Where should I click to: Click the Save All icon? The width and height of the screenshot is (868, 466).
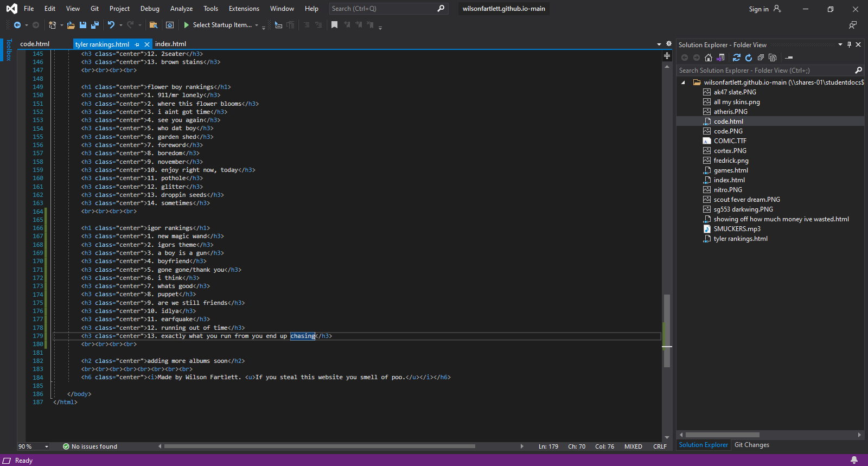point(95,25)
